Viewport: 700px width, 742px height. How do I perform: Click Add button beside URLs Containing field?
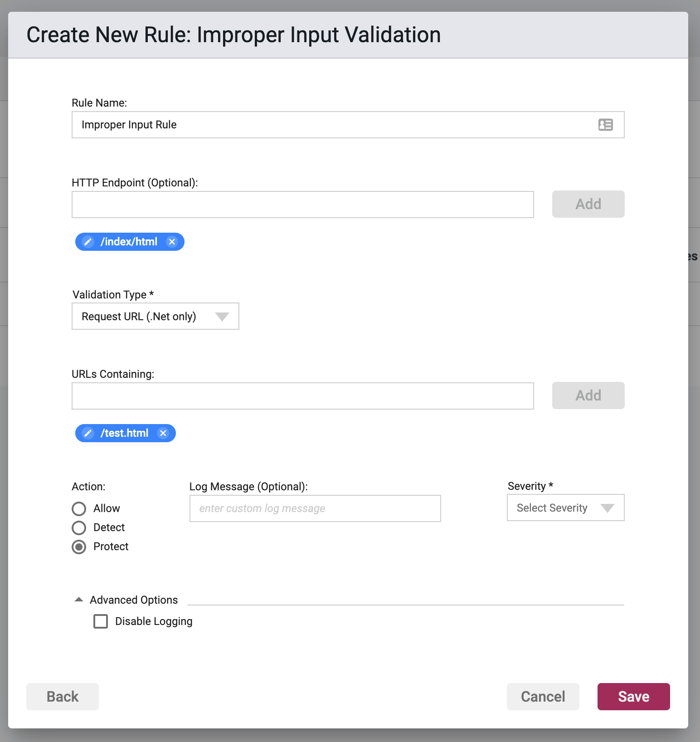[x=588, y=395]
